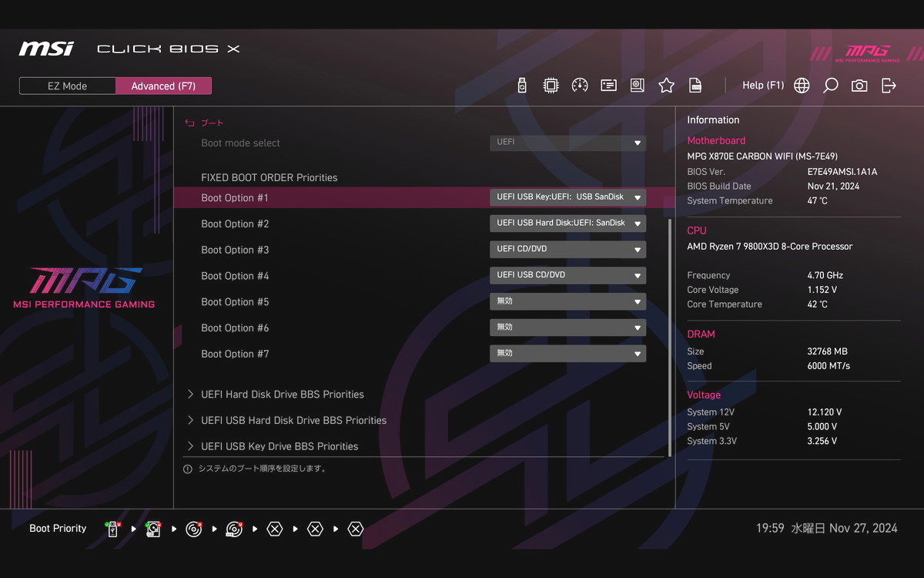The image size is (924, 578).
Task: Click the Motherboard section heading
Action: (x=716, y=141)
